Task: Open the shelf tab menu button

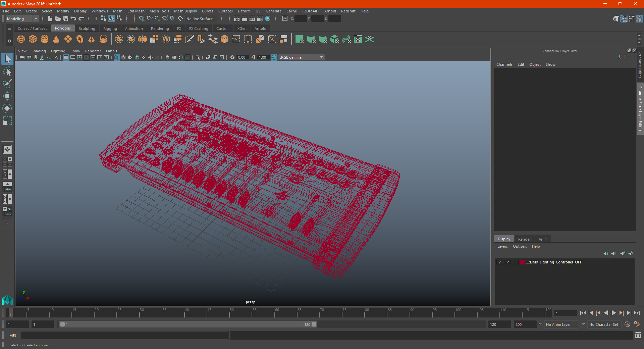Action: point(9,29)
